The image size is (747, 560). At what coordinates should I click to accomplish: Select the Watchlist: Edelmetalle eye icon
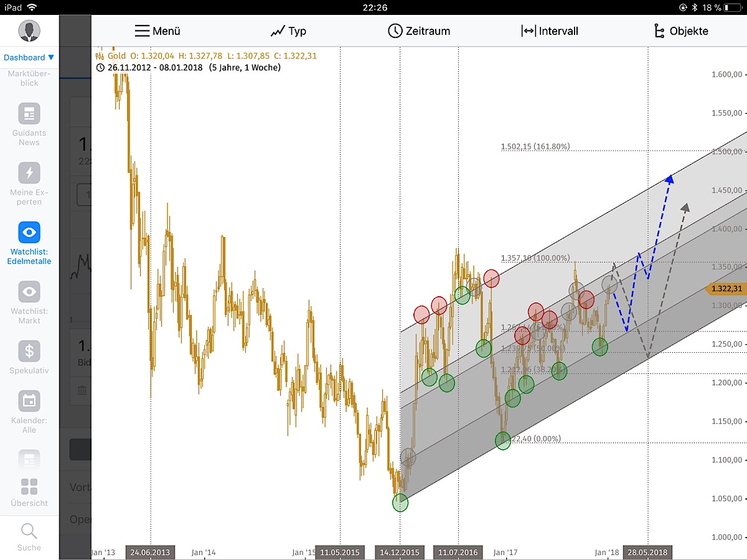(x=28, y=232)
